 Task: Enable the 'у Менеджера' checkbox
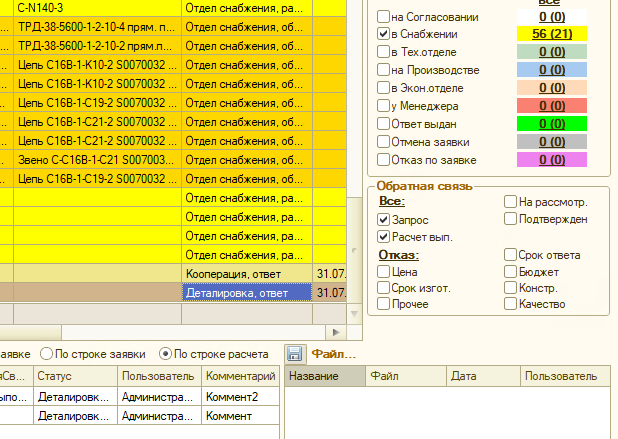383,106
